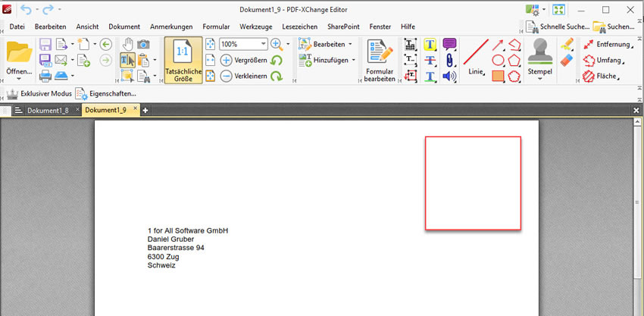Select the paperclip File Attachment tool

[x=450, y=60]
